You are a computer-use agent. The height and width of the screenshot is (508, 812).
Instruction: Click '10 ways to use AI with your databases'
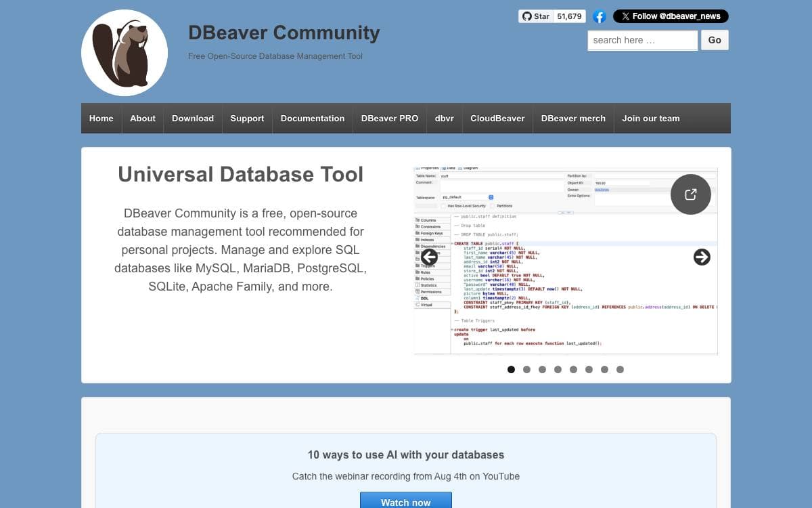[x=406, y=454]
